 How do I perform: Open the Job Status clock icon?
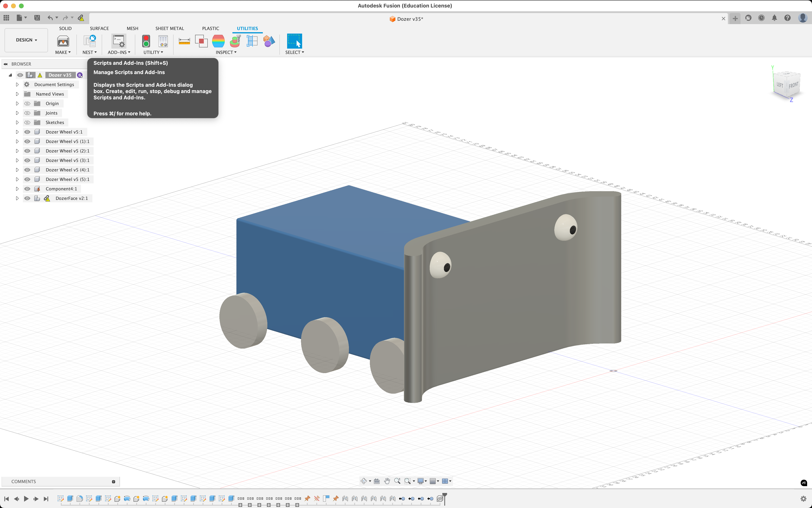[761, 18]
